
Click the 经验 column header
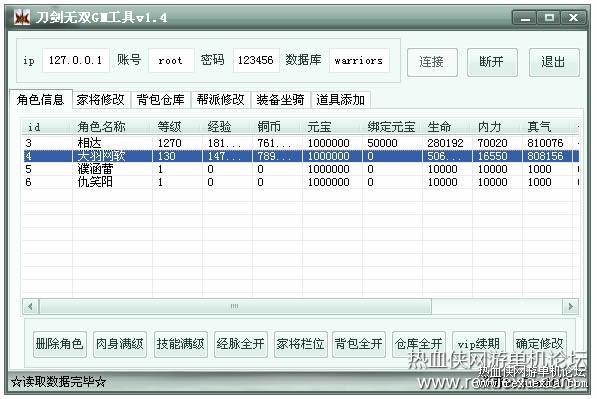[227, 127]
